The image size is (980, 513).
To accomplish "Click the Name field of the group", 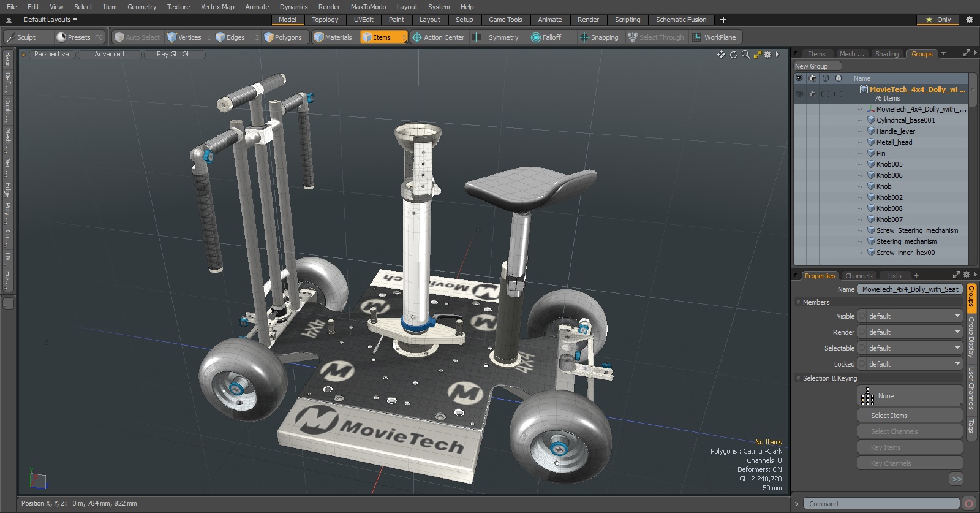I will (910, 289).
